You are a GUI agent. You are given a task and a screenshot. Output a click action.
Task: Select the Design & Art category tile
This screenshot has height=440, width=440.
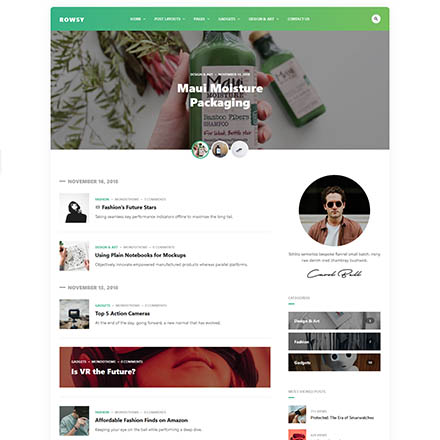[x=334, y=321]
